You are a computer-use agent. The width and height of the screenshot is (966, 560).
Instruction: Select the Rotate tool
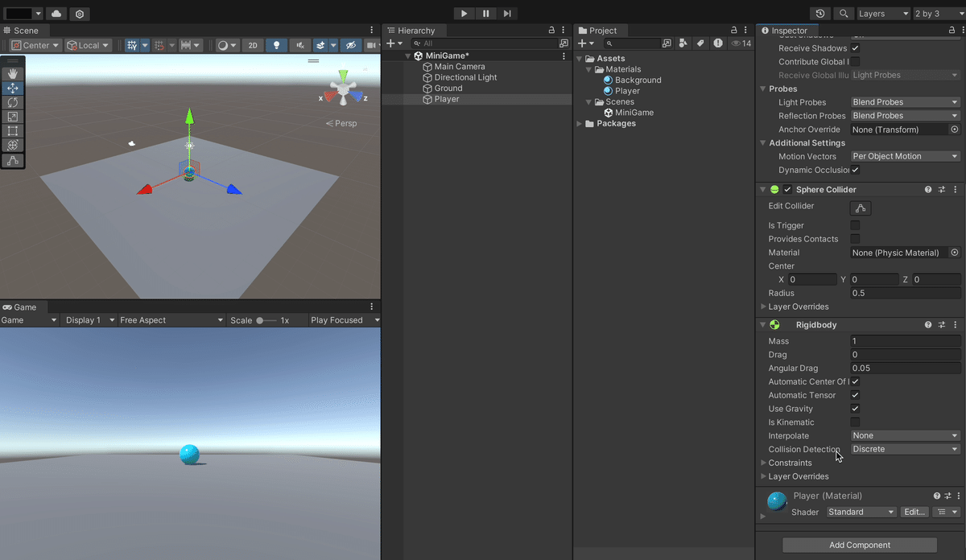click(x=12, y=102)
